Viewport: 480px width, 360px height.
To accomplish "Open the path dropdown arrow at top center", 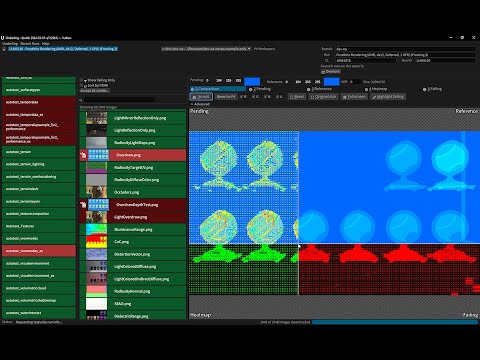I will [249, 49].
